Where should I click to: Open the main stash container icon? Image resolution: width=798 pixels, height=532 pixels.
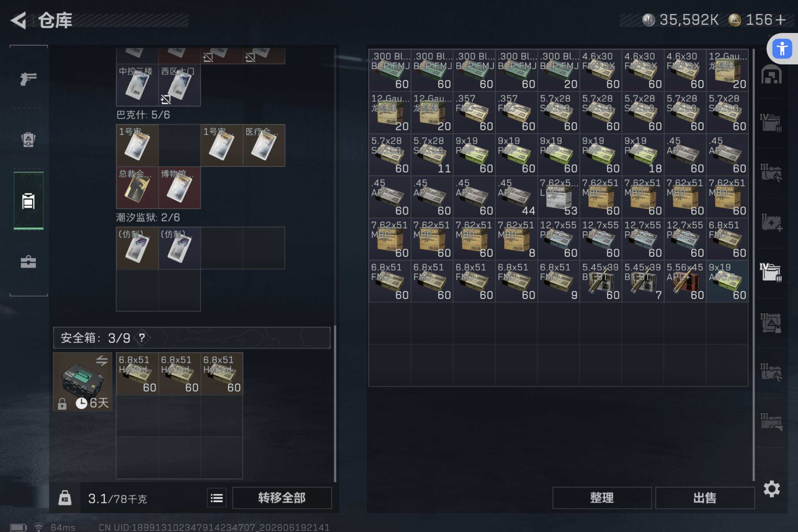(x=771, y=74)
